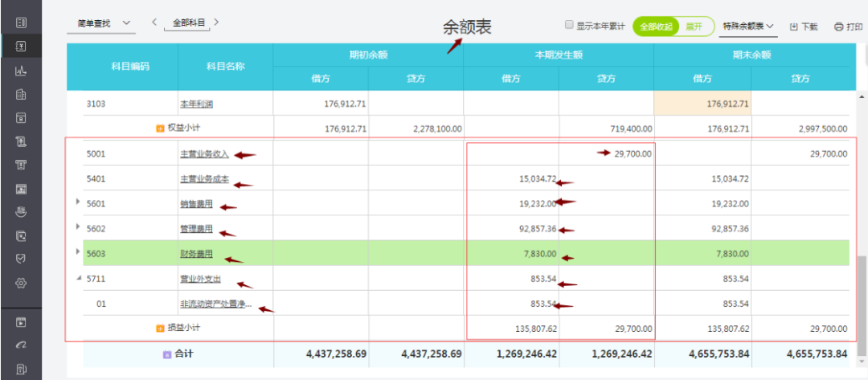Click the 719,400.00 period credit cell
This screenshot has width=868, height=380.
[606, 129]
